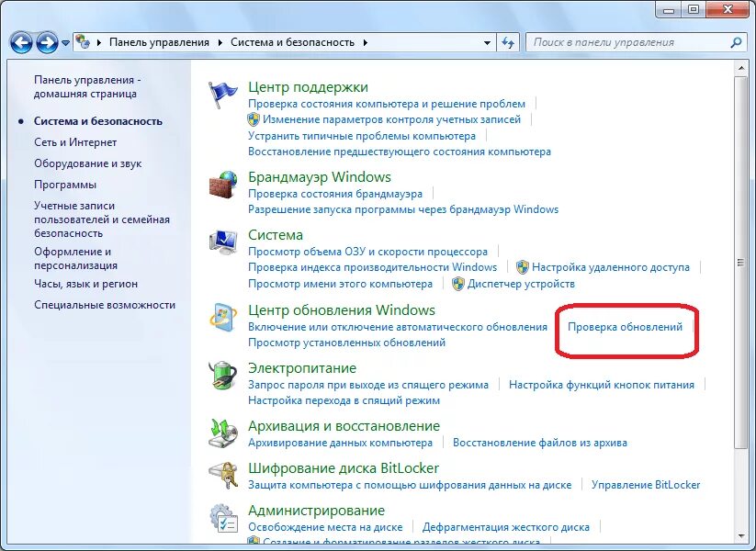Select Панель управления breadcrumb in address bar
This screenshot has width=756, height=551.
coord(159,42)
